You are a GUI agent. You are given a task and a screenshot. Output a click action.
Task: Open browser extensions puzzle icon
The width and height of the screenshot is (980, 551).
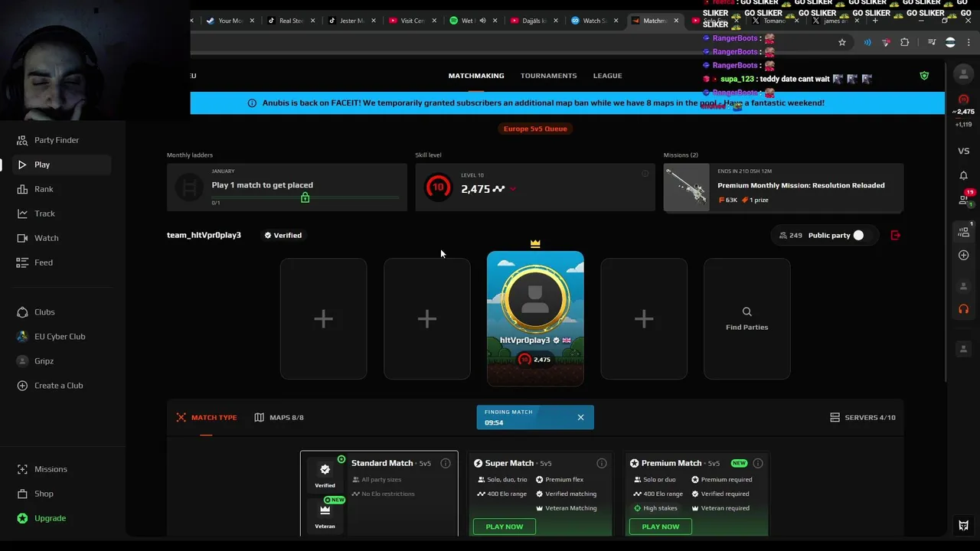pos(905,43)
